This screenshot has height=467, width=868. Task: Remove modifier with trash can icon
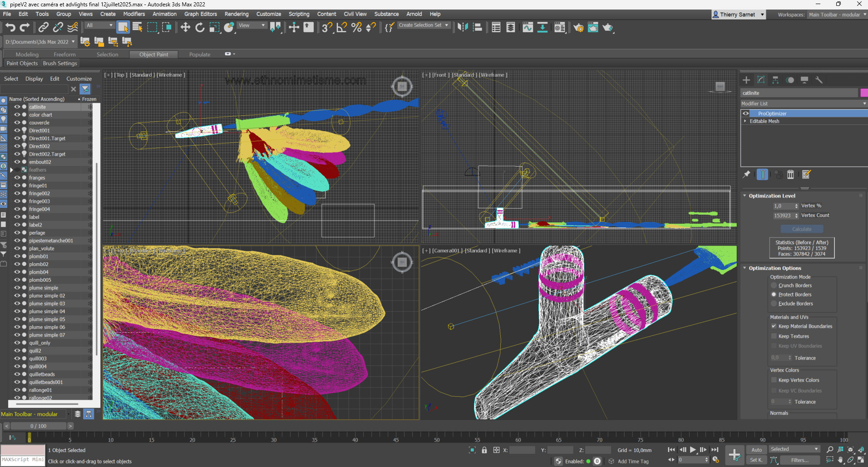point(790,175)
